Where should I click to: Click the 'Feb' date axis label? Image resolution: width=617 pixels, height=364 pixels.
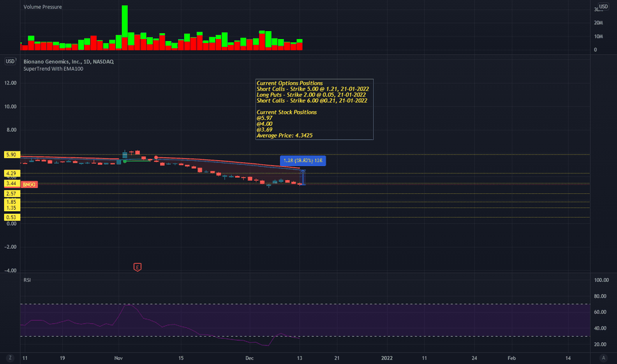tap(512, 358)
